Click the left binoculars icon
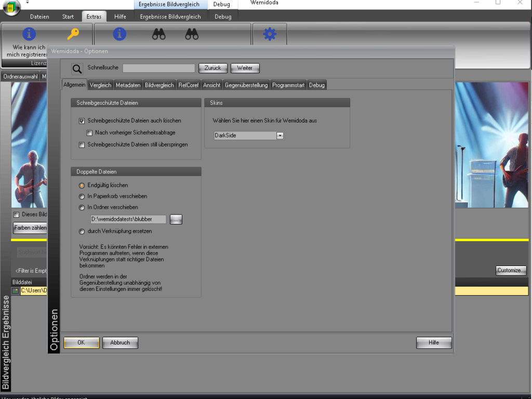The height and width of the screenshot is (399, 532). click(158, 34)
